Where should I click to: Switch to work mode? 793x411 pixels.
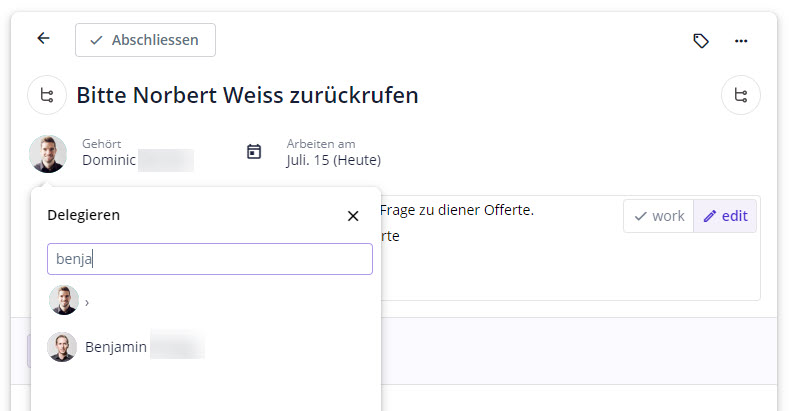click(x=659, y=216)
